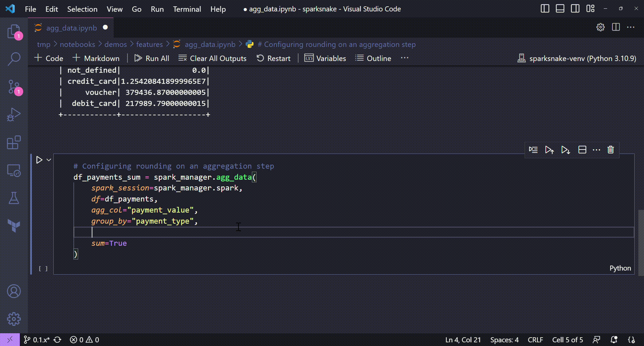Open cell toolbar more actions

pyautogui.click(x=596, y=150)
